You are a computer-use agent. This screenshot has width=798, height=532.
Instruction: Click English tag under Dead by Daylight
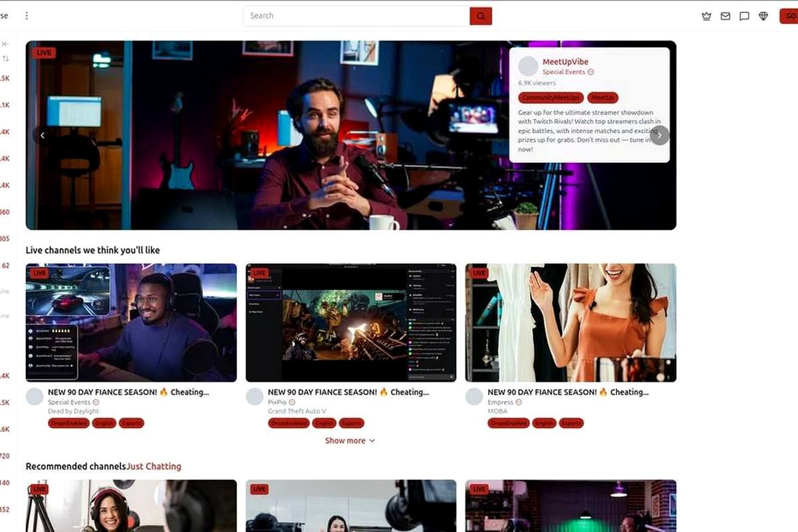point(104,423)
